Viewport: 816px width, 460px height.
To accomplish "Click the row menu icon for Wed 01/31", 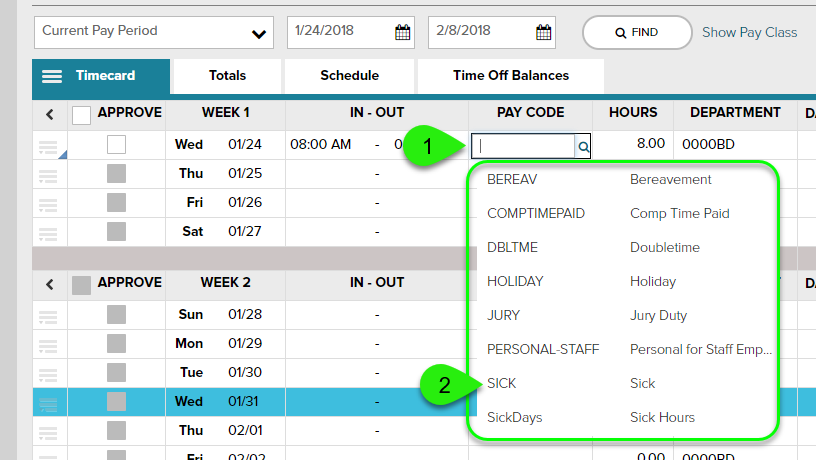I will pyautogui.click(x=48, y=402).
